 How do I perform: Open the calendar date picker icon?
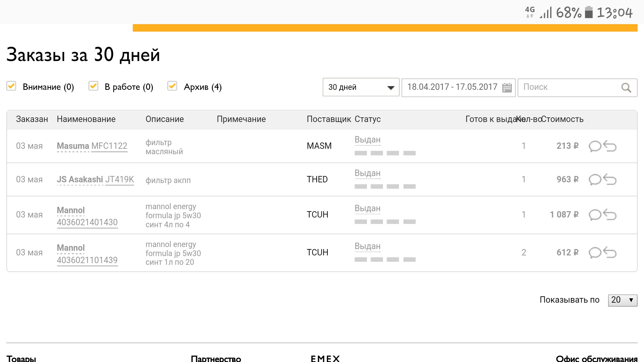point(507,87)
